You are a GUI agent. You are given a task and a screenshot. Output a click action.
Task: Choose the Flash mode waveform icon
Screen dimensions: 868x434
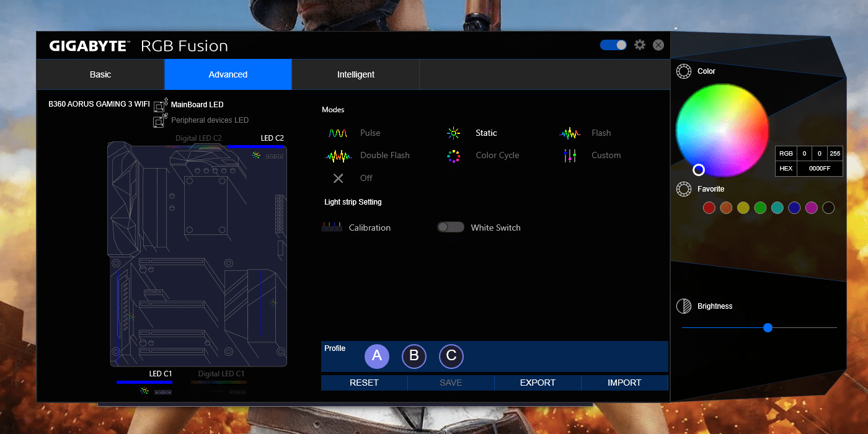pos(570,133)
